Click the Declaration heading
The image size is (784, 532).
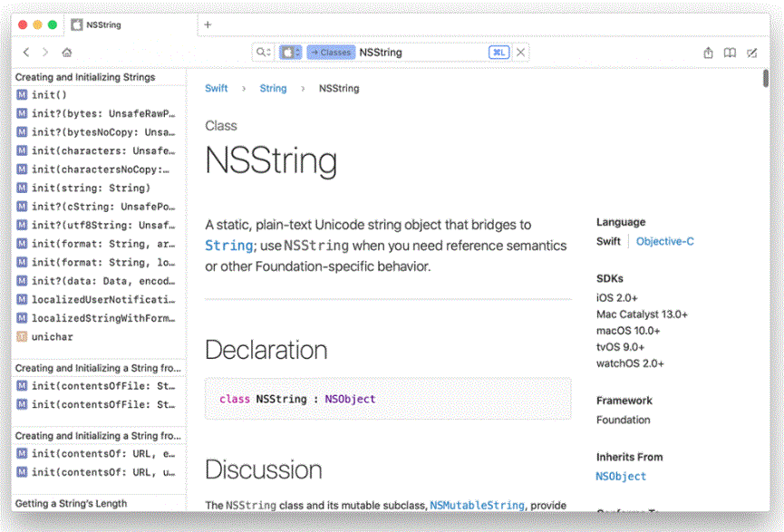click(266, 350)
